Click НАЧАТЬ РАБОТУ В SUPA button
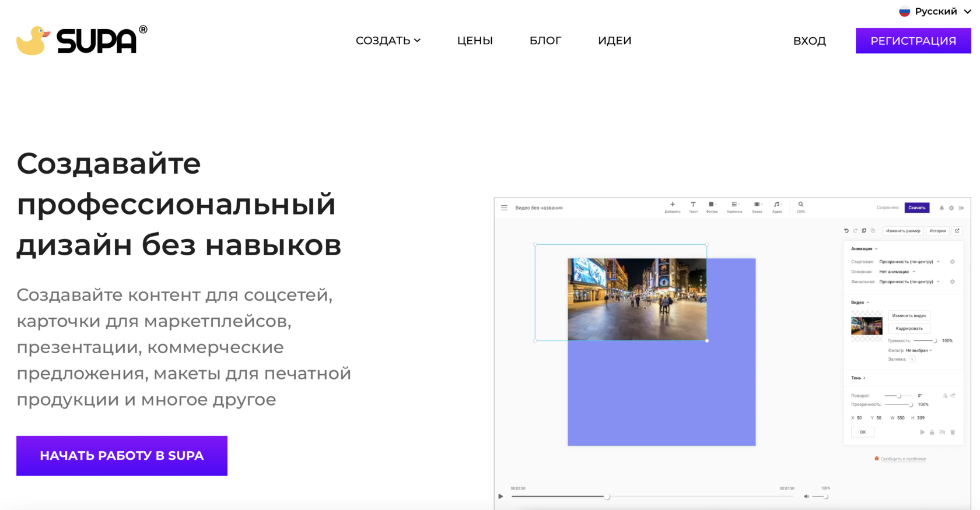Screen dimensions: 980x510 click(x=122, y=456)
